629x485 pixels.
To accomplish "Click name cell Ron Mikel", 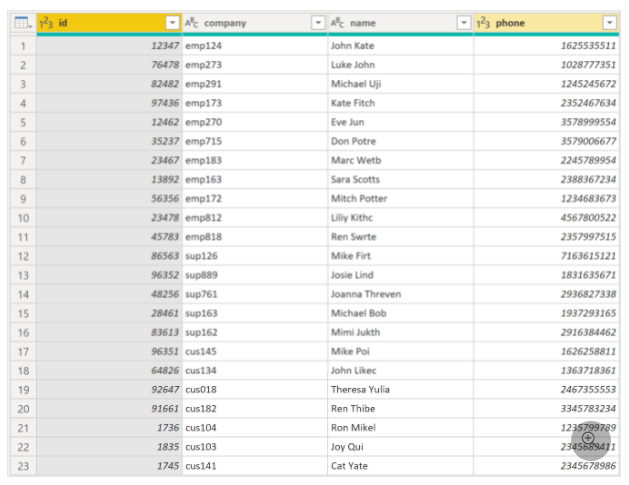I will pyautogui.click(x=401, y=428).
